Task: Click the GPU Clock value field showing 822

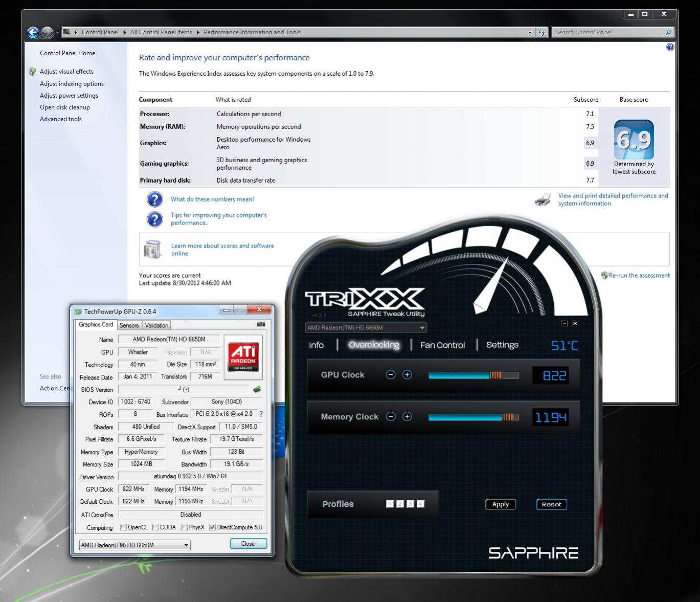Action: [x=550, y=375]
